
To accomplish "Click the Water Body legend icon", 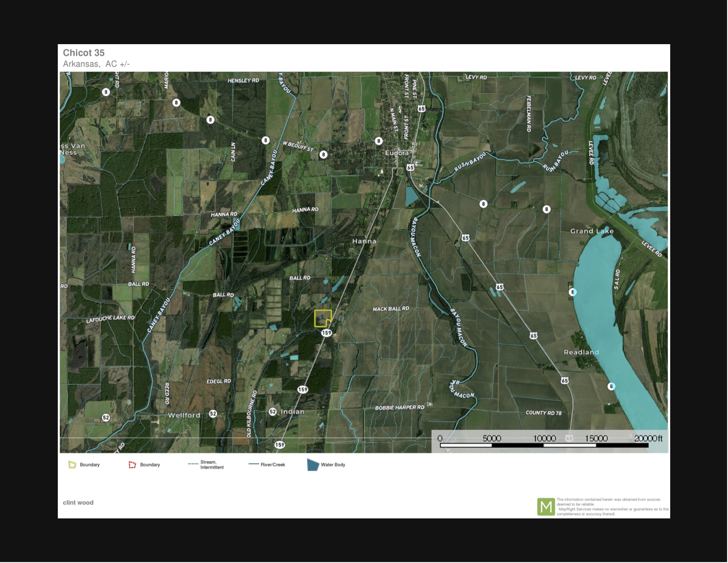I will tap(313, 465).
